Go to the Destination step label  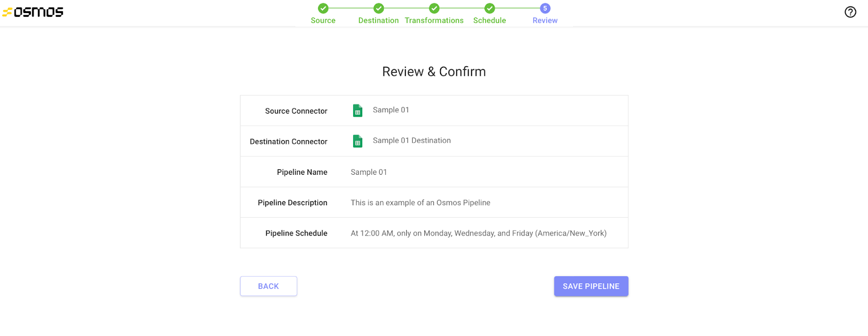click(x=378, y=21)
